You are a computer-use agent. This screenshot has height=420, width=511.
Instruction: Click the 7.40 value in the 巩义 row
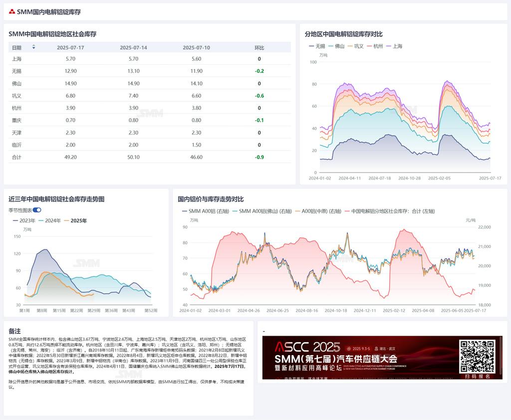click(133, 96)
